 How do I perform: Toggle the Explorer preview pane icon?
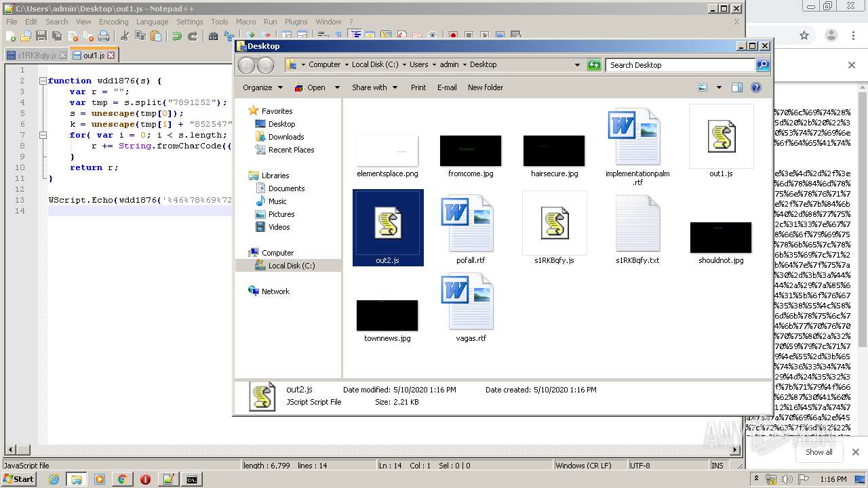737,87
